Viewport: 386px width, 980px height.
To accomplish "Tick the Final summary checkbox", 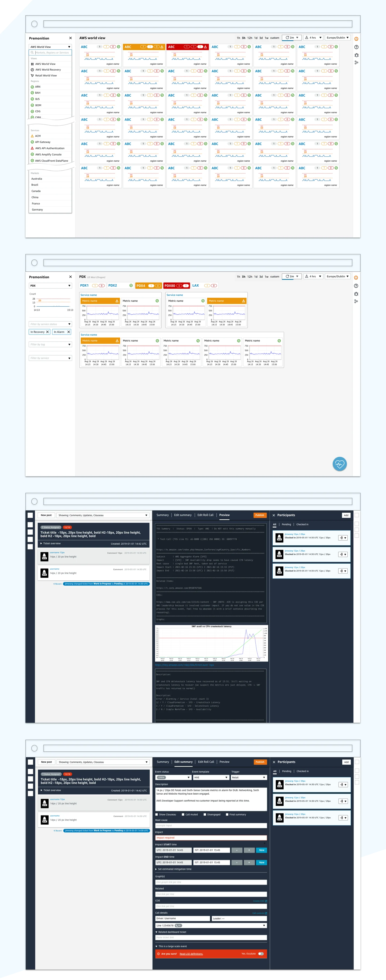I will pyautogui.click(x=227, y=814).
